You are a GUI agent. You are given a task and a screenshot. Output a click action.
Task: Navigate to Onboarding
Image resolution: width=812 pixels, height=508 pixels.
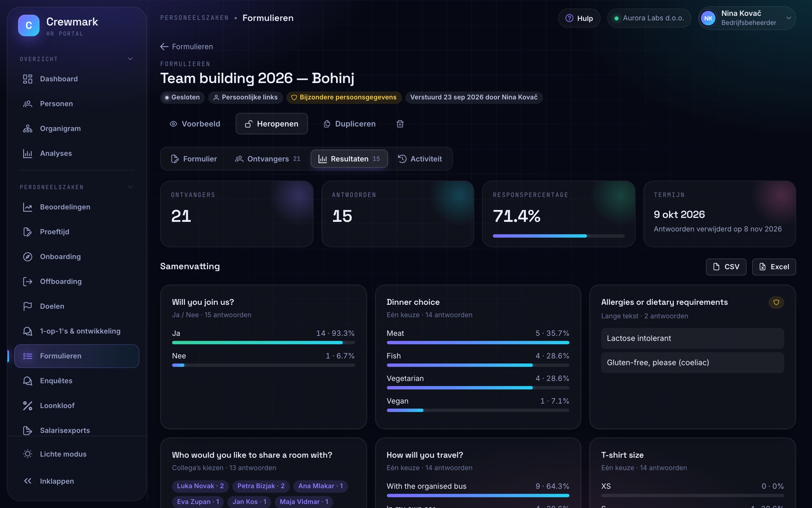pyautogui.click(x=77, y=257)
